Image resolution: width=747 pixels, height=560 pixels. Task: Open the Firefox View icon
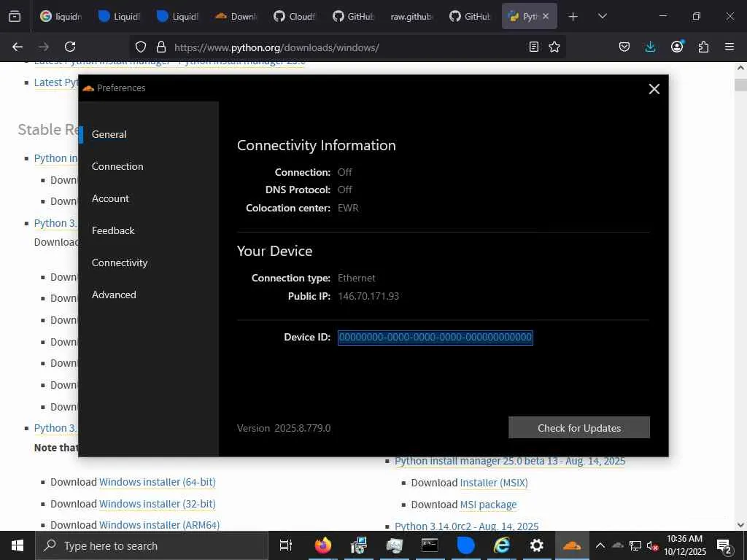coord(15,16)
